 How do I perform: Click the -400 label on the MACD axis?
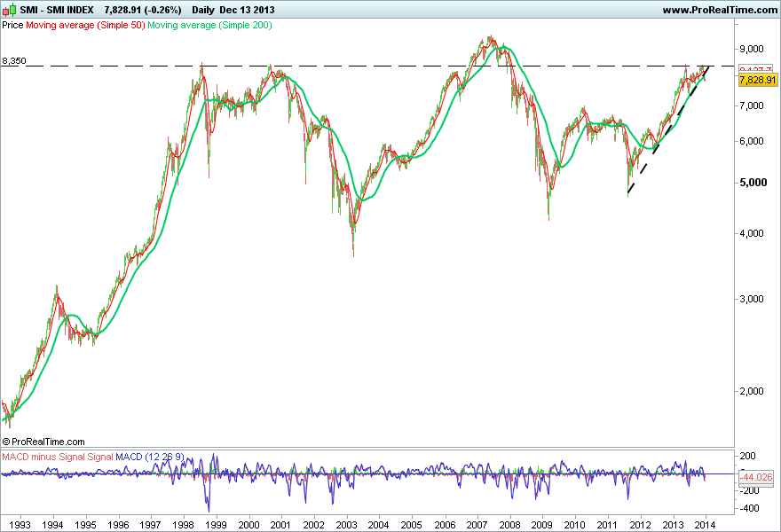[x=750, y=508]
